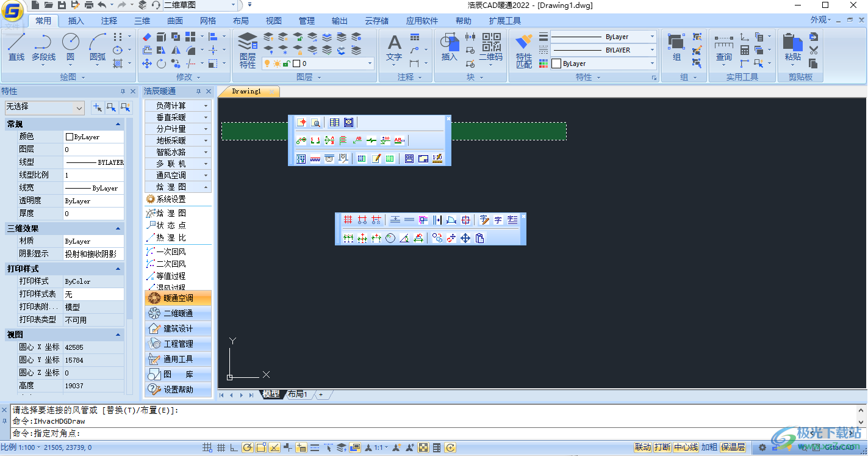Click the scissors cut icon in 剪贴板
Screen dimensions: 868x456
pos(813,50)
